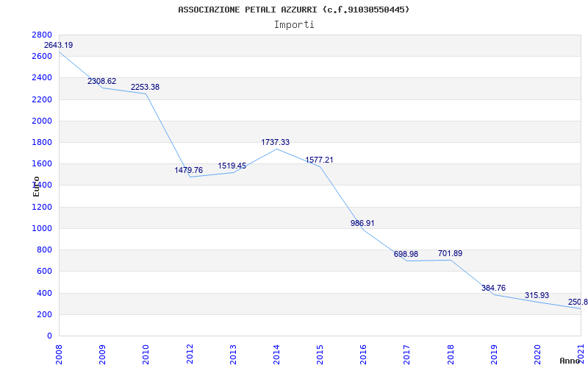Click the 1800 y-axis tick label
The height and width of the screenshot is (368, 588).
point(42,142)
